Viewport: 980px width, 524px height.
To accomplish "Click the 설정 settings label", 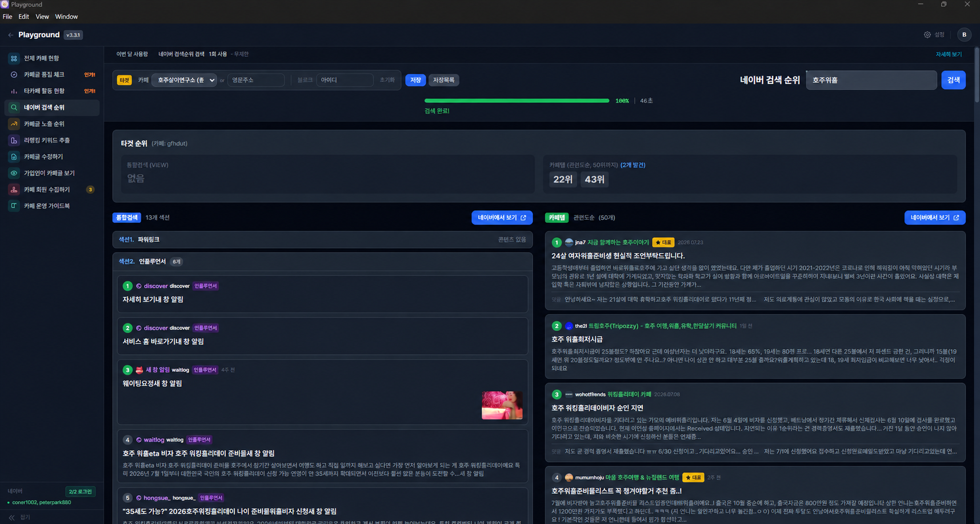I will click(x=939, y=35).
